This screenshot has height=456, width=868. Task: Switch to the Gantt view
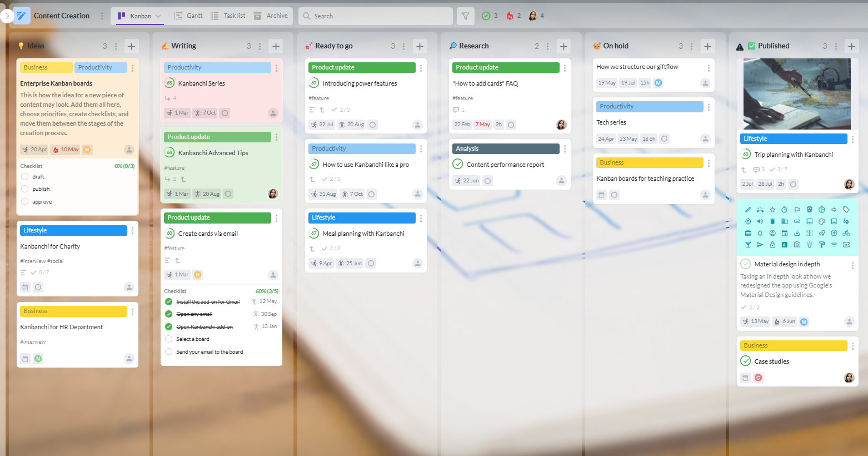188,16
